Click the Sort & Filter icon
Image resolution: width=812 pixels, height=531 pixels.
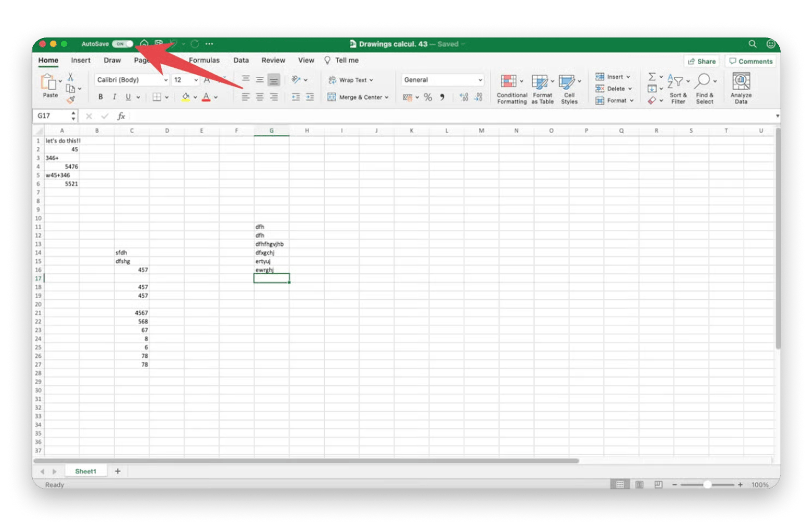pos(676,82)
